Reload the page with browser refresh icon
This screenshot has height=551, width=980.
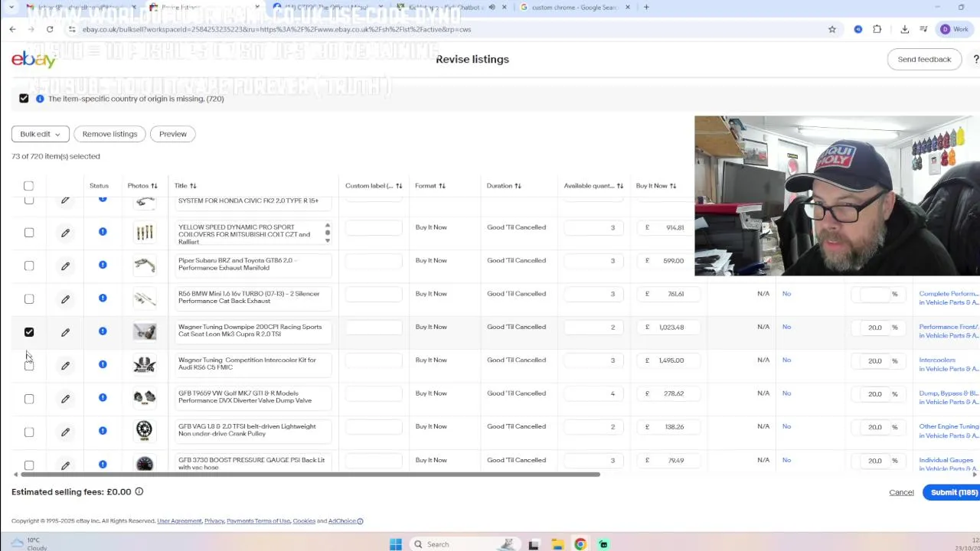click(50, 29)
